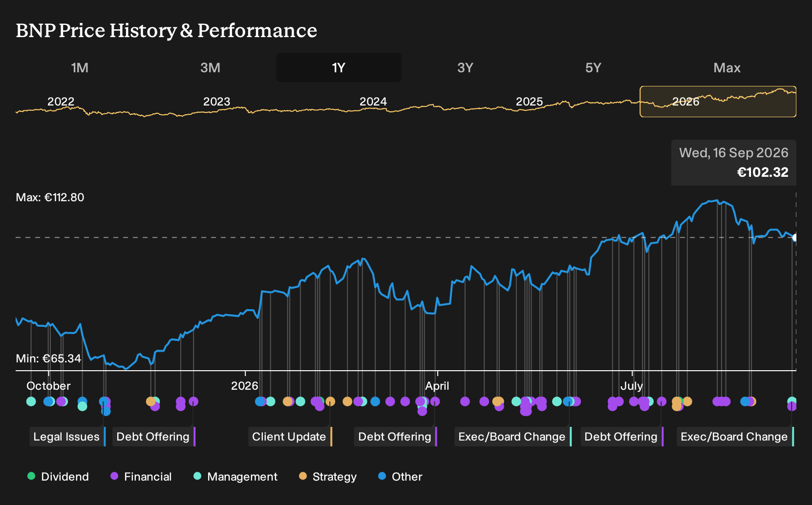Toggle Financial events in legend
This screenshot has width=812, height=505.
(141, 477)
